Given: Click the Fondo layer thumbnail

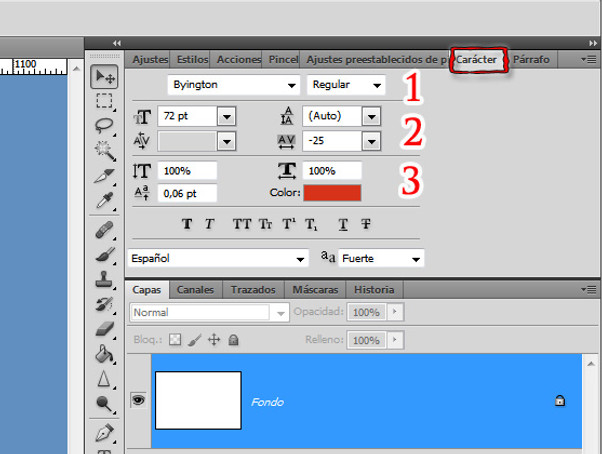Looking at the screenshot, I should pos(198,400).
